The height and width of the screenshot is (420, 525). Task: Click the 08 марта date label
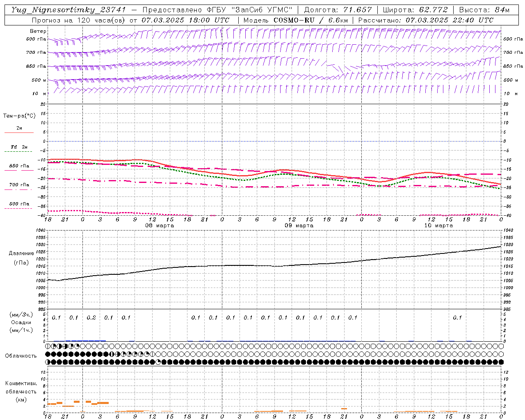click(160, 226)
